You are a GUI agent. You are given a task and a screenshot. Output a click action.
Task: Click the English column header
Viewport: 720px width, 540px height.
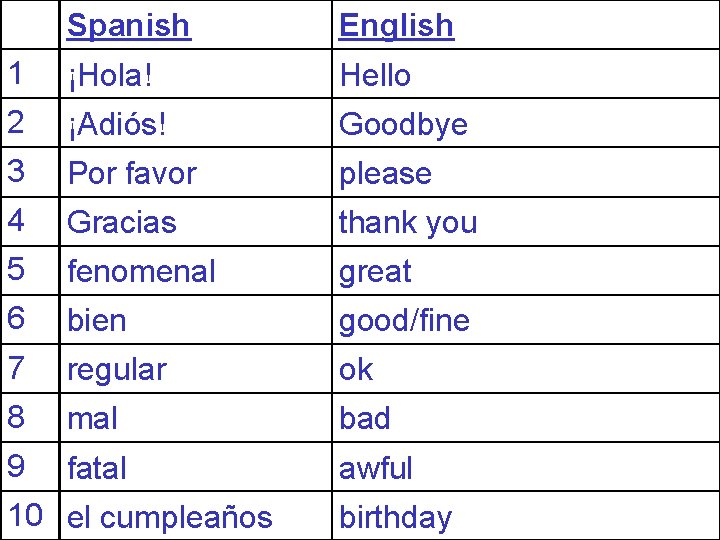396,25
